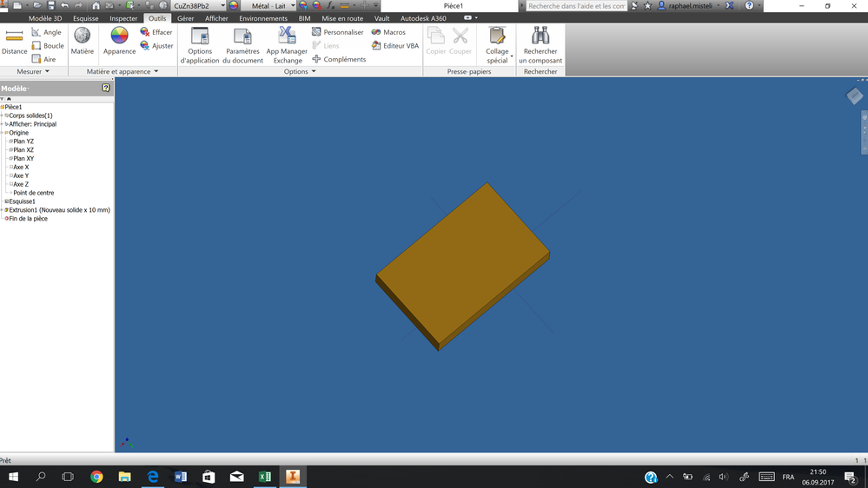Click the Home view icon in quick access toolbar
The image size is (868, 488).
coord(96,5)
